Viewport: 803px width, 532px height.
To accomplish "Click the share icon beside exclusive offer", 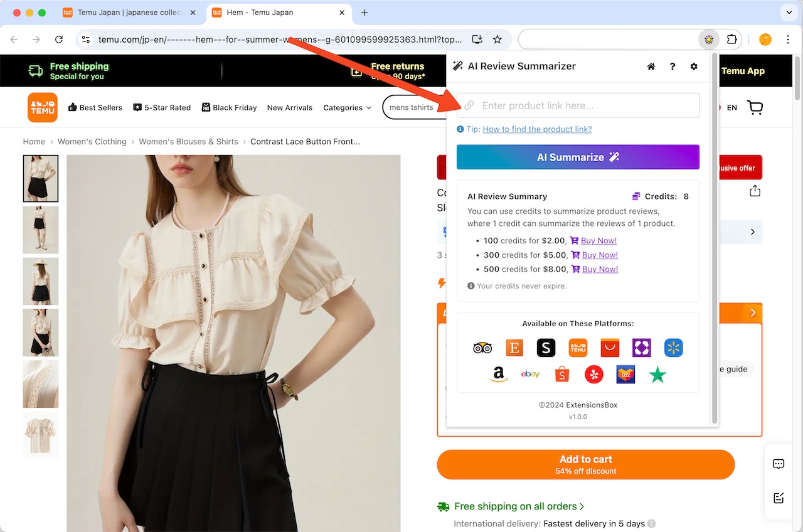I will 755,191.
